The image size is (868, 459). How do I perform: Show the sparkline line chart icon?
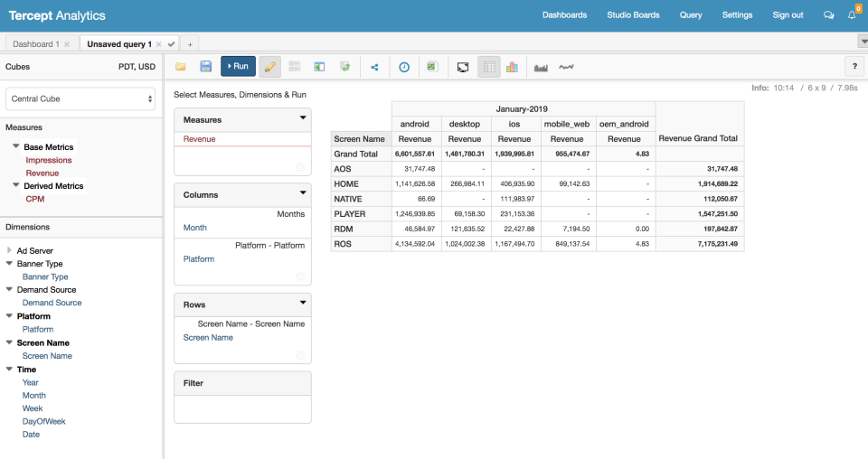pos(566,67)
